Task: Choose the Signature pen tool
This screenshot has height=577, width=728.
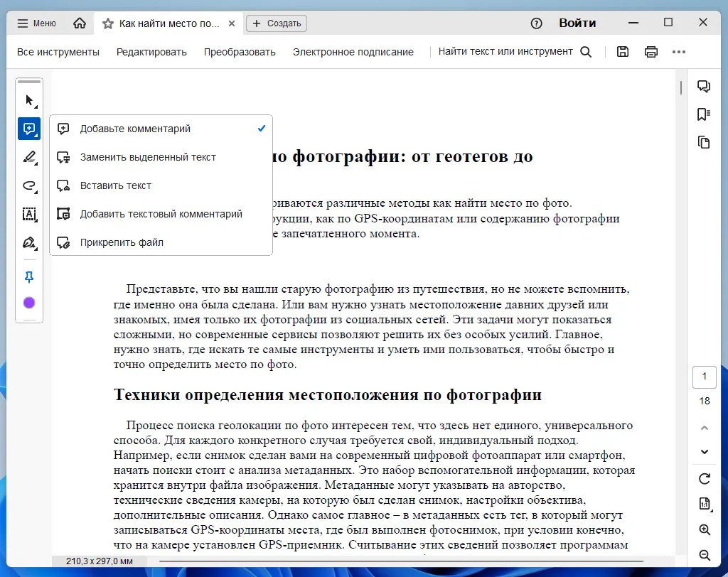Action: coord(29,242)
